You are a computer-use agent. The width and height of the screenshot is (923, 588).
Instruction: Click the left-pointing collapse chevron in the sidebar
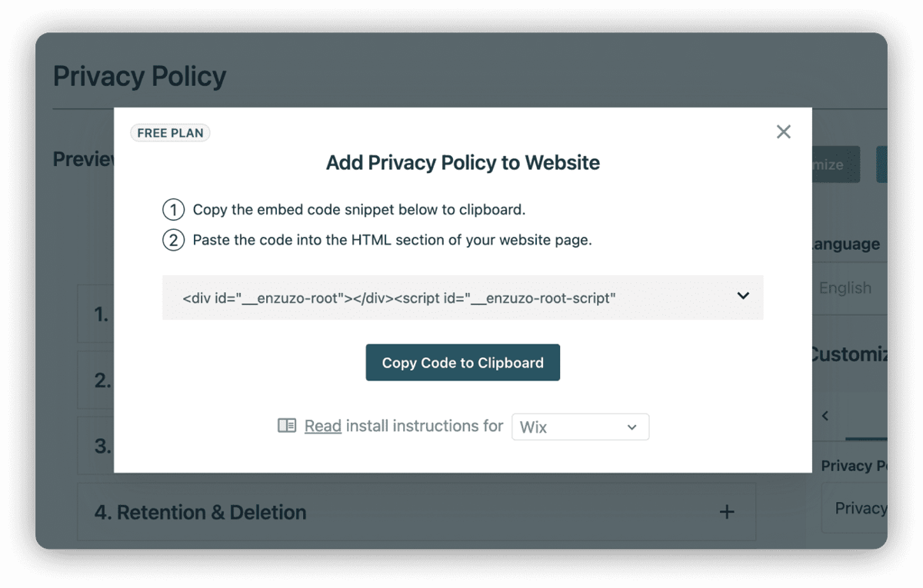point(825,416)
